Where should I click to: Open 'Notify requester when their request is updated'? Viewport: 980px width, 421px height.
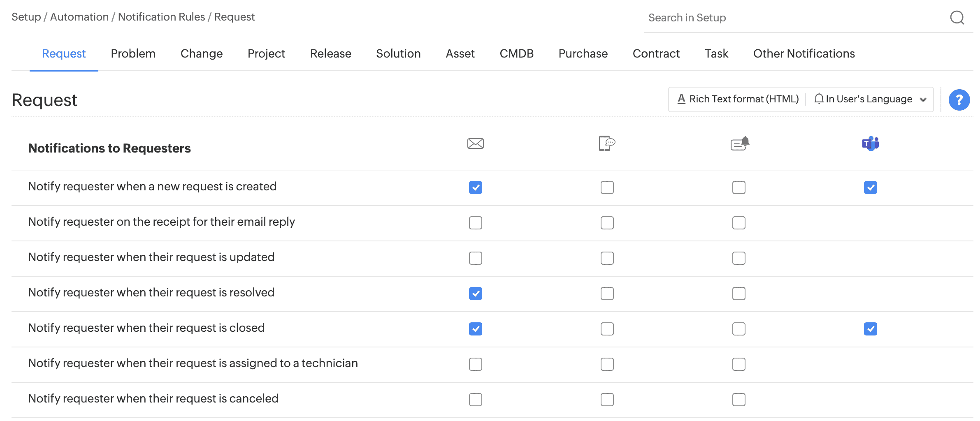pos(151,257)
